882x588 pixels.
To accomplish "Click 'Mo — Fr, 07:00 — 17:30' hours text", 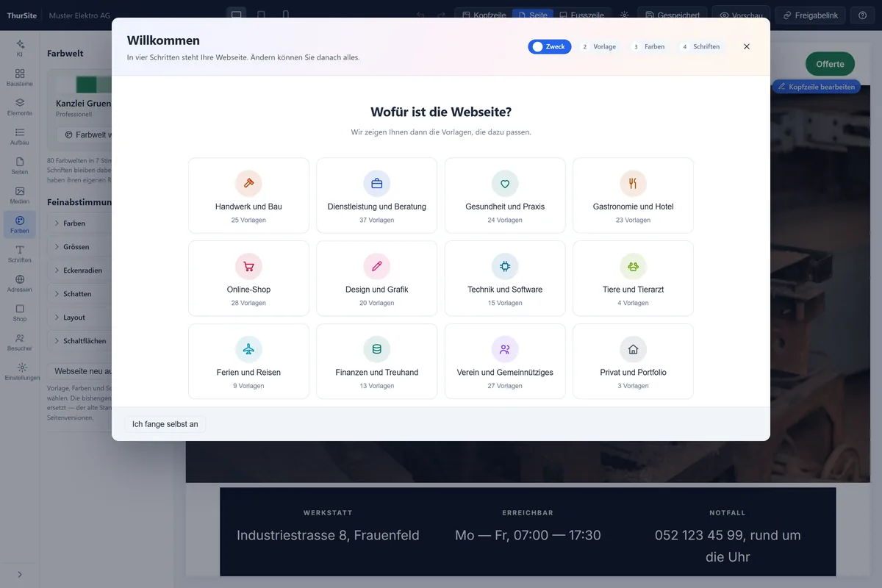I will [x=528, y=535].
